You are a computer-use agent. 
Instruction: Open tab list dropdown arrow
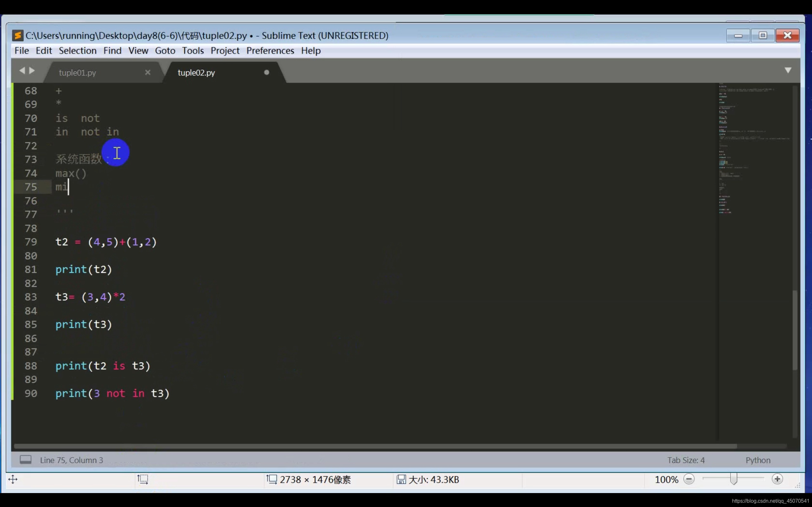point(788,70)
